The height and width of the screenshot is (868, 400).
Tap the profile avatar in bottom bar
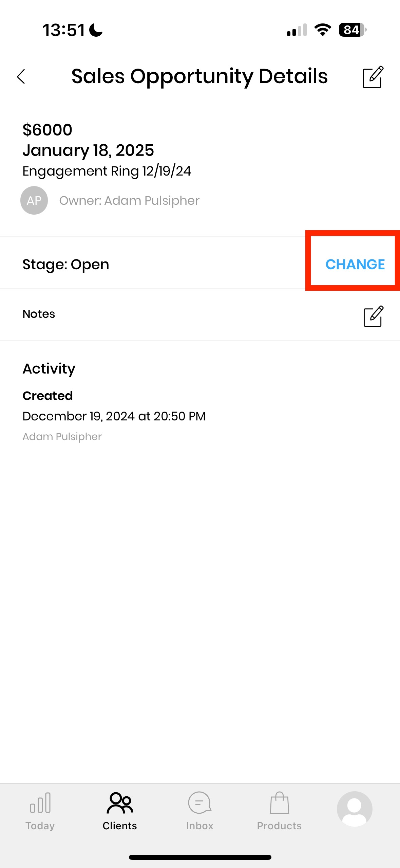click(354, 809)
